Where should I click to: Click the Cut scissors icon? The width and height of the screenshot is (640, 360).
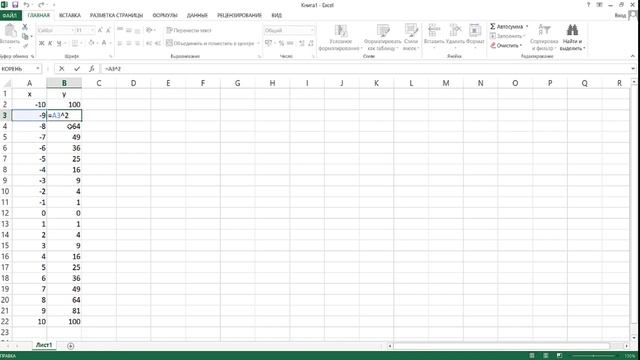[25, 27]
